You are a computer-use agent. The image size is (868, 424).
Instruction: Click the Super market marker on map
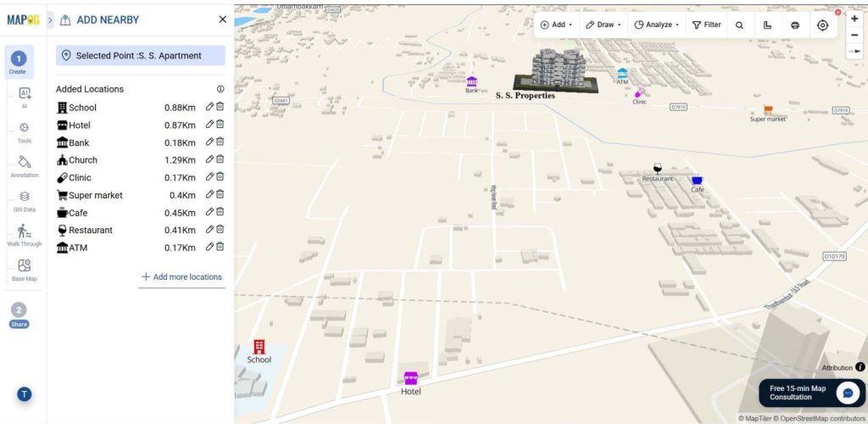tap(768, 109)
